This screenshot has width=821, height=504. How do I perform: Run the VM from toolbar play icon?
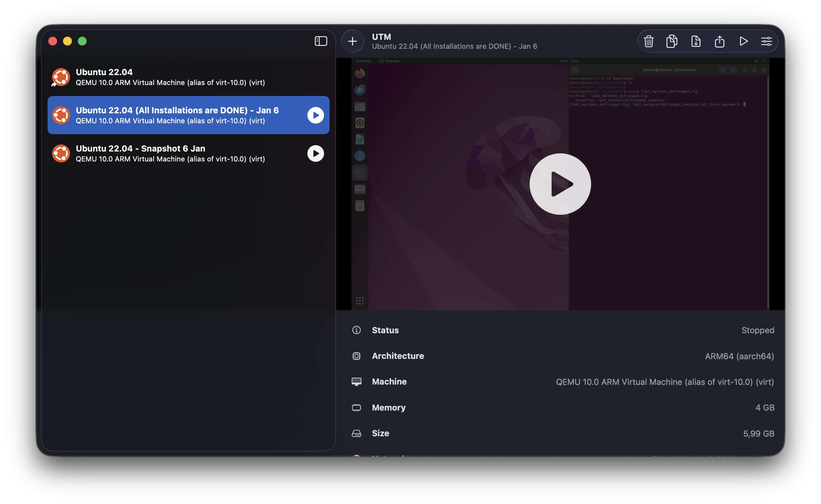743,41
